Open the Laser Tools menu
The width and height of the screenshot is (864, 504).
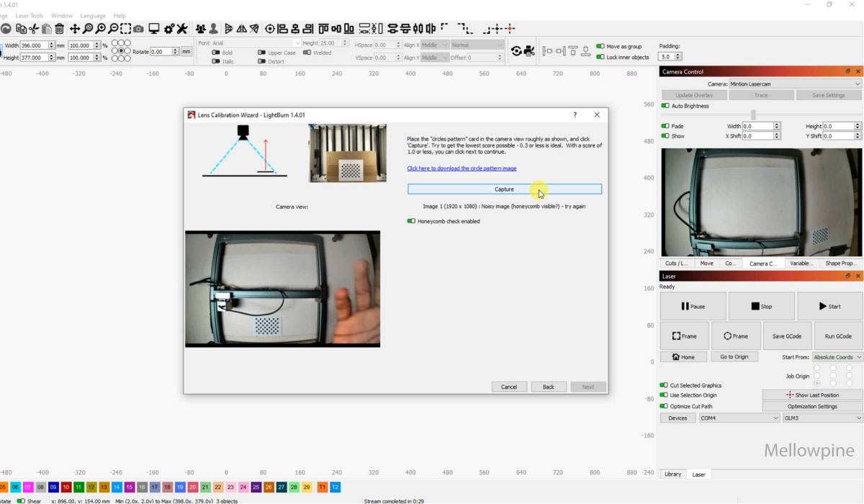coord(29,15)
